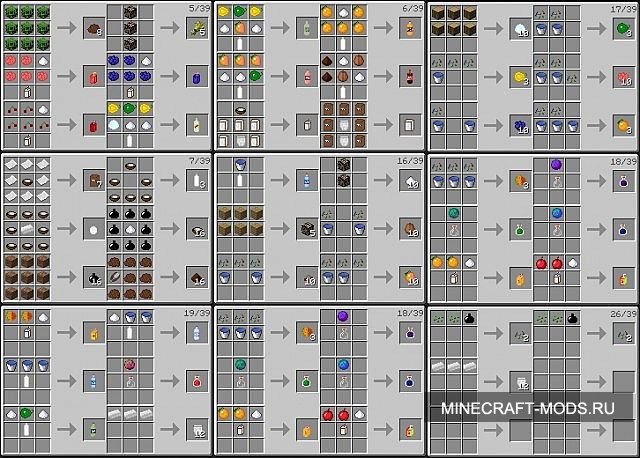Image resolution: width=640 pixels, height=458 pixels.
Task: Select the orange fruit result with count 16 in panel 16/39
Action: (x=410, y=277)
